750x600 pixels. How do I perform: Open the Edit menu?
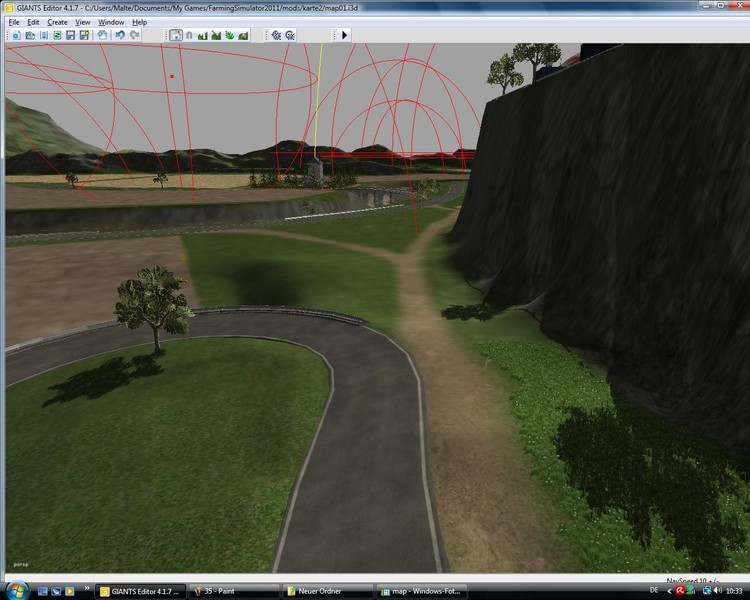[33, 22]
